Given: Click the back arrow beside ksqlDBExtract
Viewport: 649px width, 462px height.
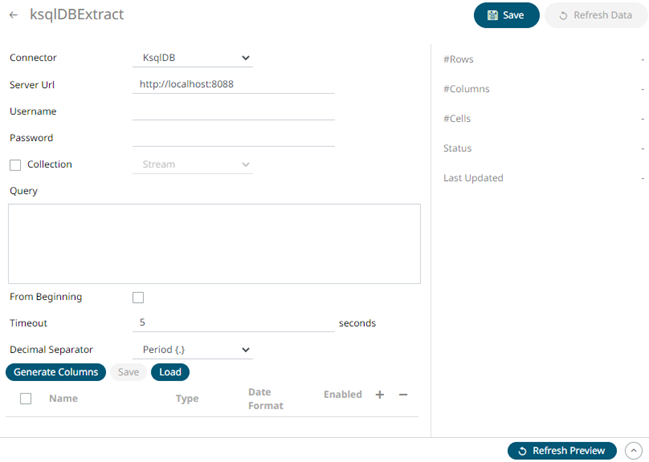Looking at the screenshot, I should click(x=13, y=16).
